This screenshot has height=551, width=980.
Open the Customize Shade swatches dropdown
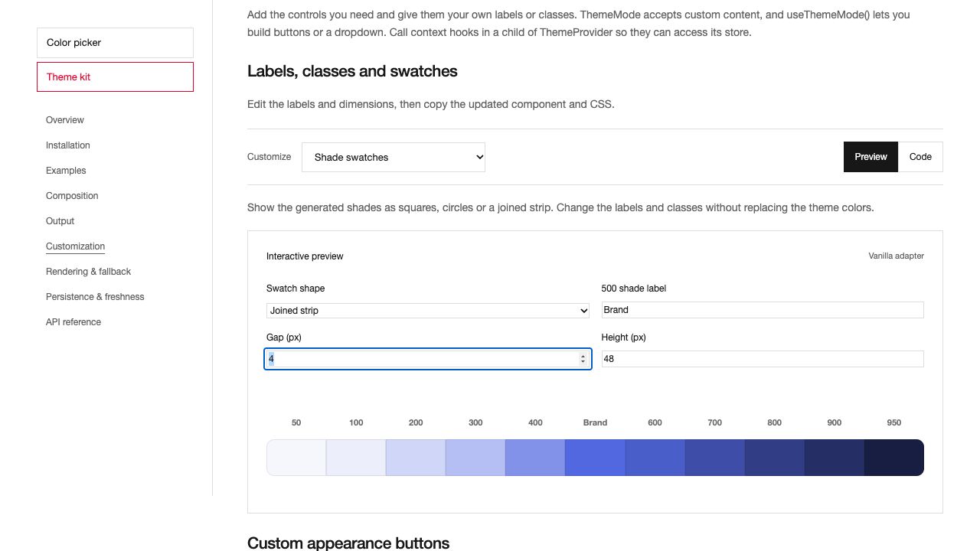point(394,157)
